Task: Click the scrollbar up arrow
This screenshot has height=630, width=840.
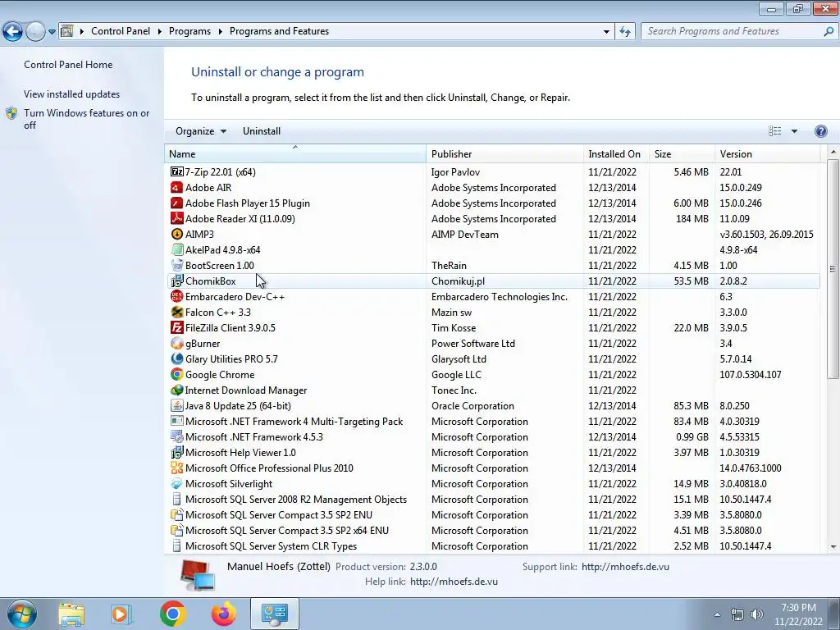Action: [833, 152]
